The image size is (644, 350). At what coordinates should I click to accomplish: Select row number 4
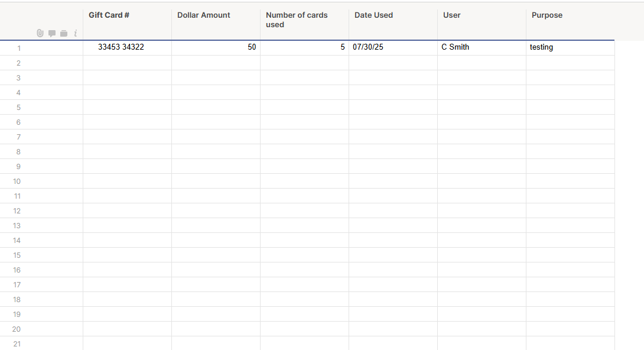(18, 92)
